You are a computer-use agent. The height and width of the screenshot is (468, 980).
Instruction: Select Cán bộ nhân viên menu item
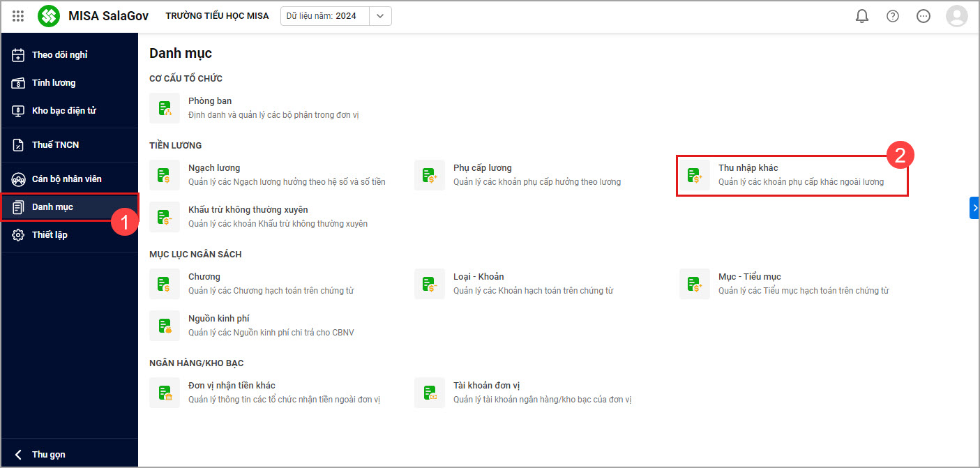click(67, 179)
